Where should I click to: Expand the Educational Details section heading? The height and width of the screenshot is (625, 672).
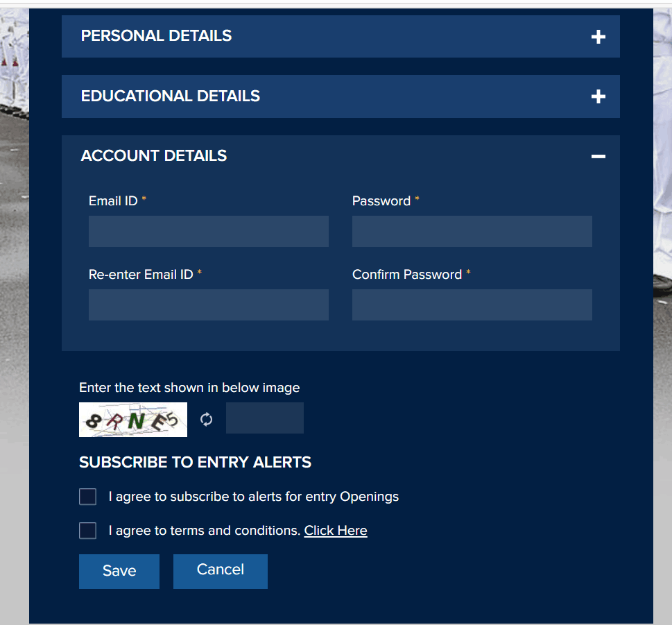(x=170, y=96)
